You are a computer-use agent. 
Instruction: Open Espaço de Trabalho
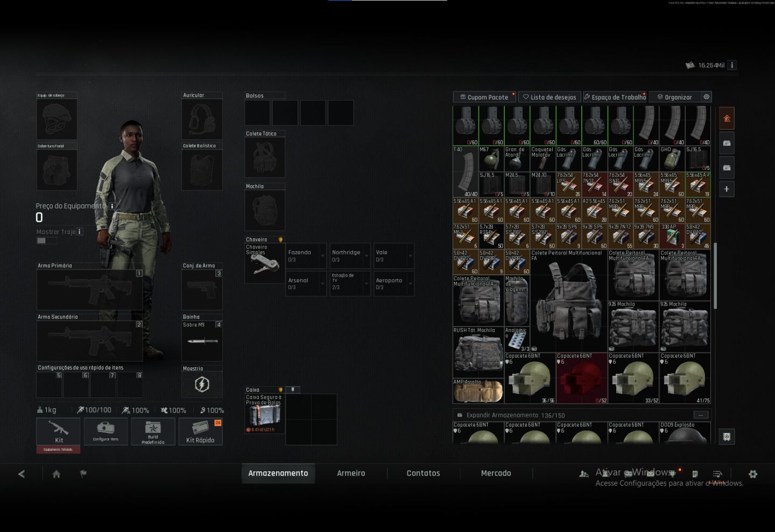tap(615, 97)
